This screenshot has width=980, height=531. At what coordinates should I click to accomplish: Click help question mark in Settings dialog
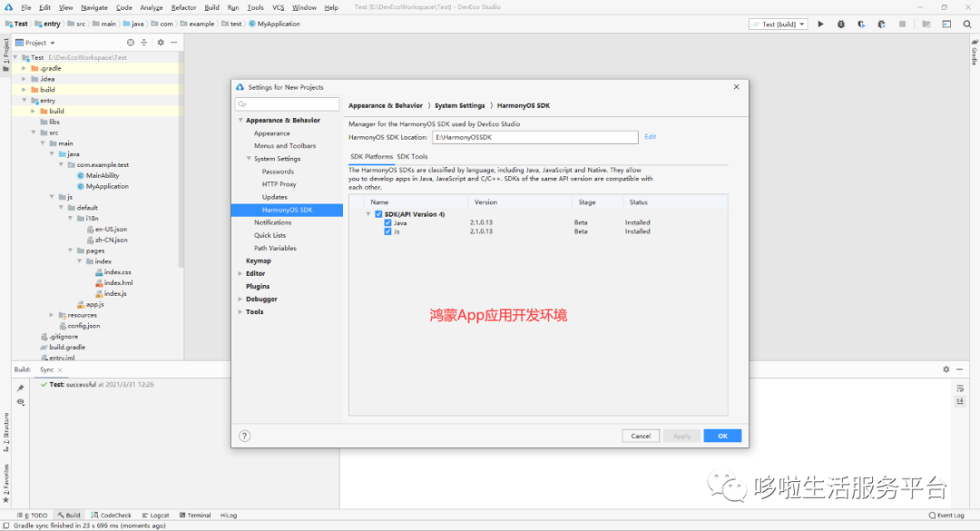244,436
